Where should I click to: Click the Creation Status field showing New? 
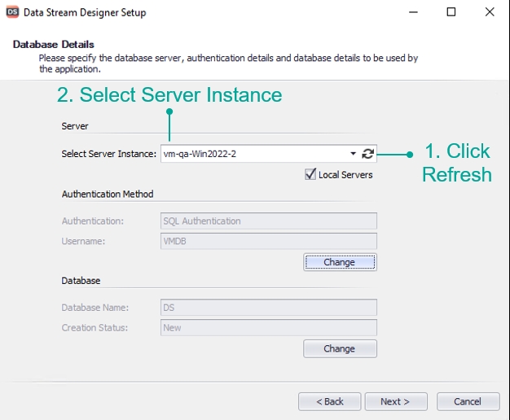click(269, 328)
